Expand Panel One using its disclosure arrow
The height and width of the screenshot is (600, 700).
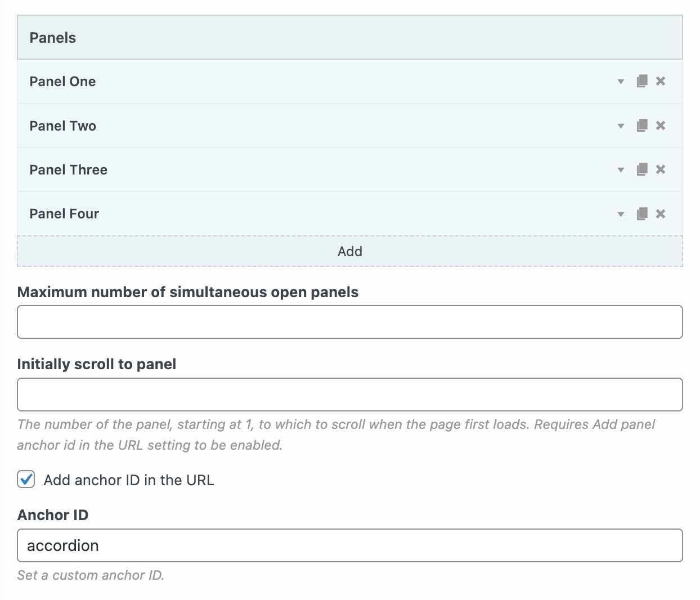pyautogui.click(x=621, y=81)
